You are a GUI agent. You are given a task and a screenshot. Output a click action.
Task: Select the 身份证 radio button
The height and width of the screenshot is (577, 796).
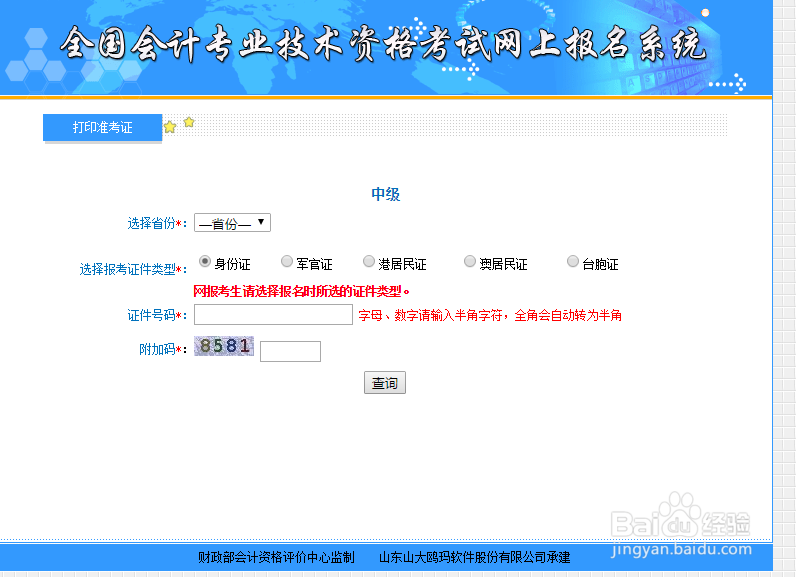point(205,261)
